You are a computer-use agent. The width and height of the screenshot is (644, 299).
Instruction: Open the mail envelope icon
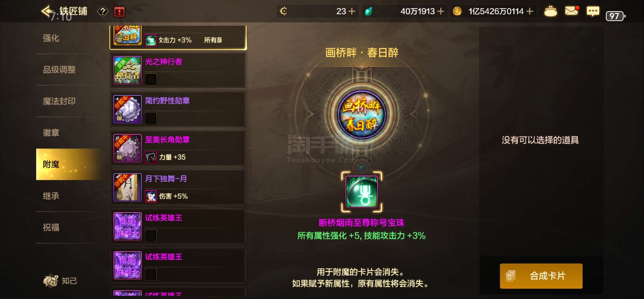point(571,11)
